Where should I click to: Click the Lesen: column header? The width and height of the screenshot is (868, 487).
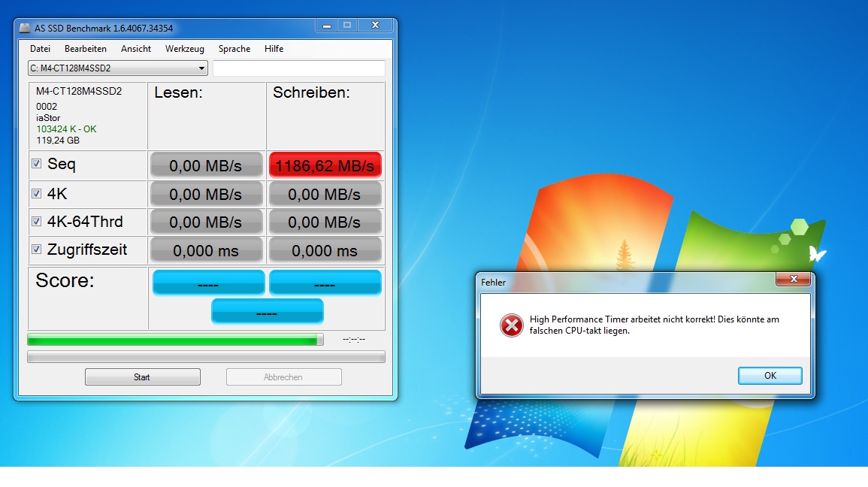pyautogui.click(x=178, y=92)
